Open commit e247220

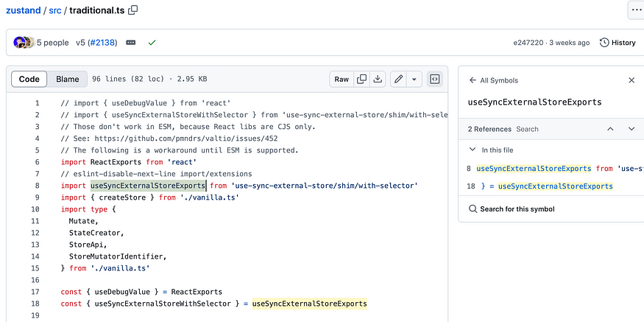pyautogui.click(x=528, y=42)
